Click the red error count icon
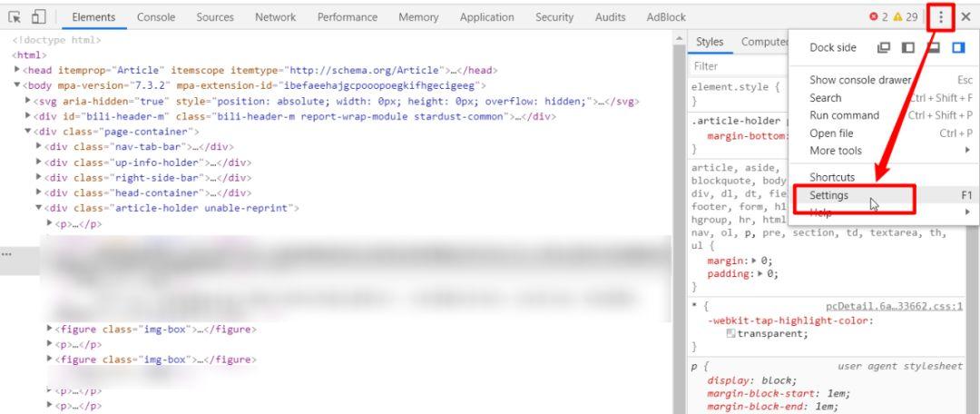 [x=874, y=17]
